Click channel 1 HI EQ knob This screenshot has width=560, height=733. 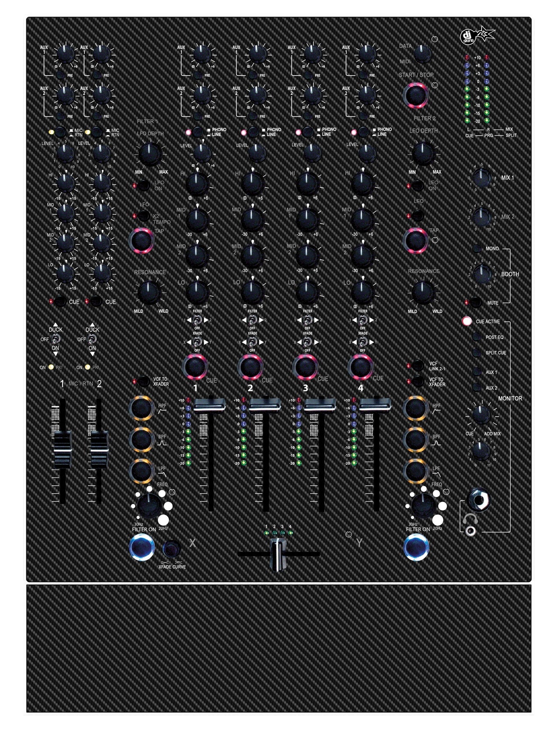pyautogui.click(x=197, y=184)
